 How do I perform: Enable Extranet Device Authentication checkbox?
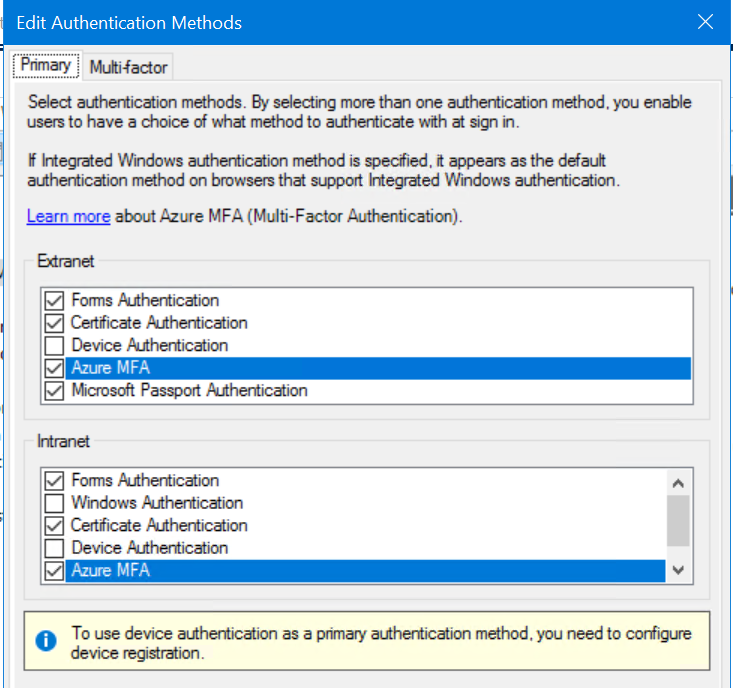tap(54, 346)
